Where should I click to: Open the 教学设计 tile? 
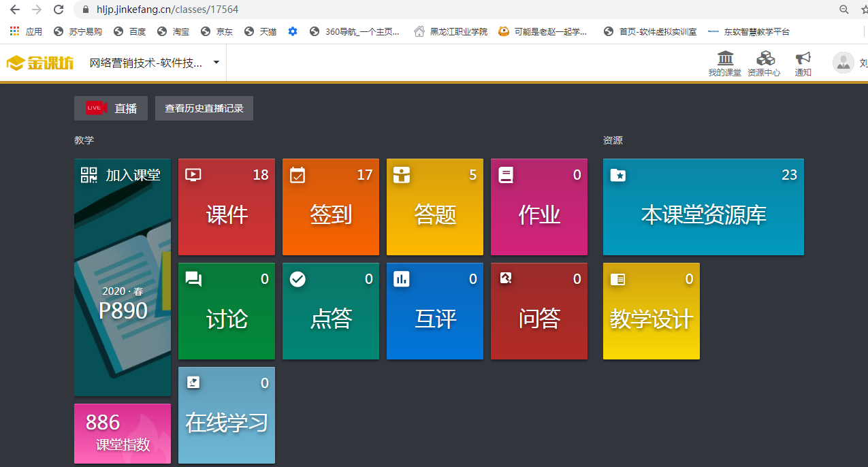[x=652, y=311]
